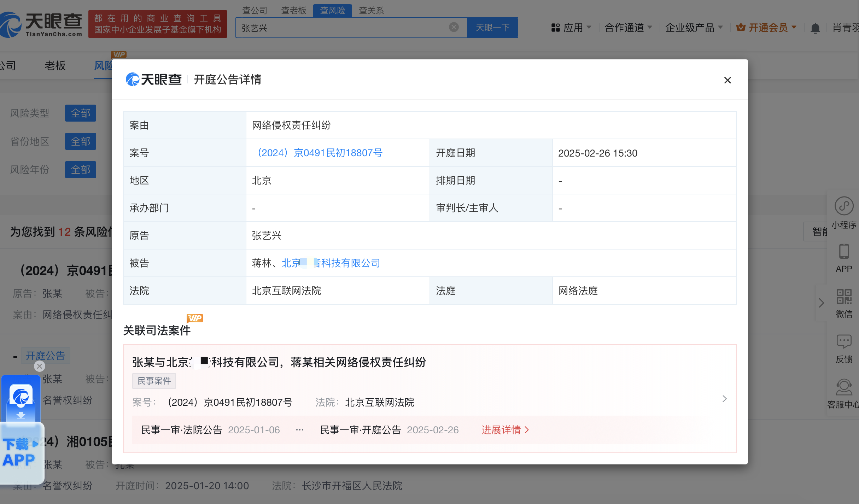Open the APP phone sidebar icon
This screenshot has height=504, width=859.
[x=844, y=258]
